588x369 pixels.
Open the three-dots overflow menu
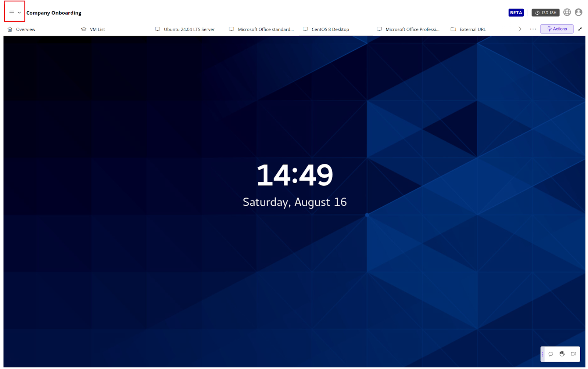tap(533, 29)
